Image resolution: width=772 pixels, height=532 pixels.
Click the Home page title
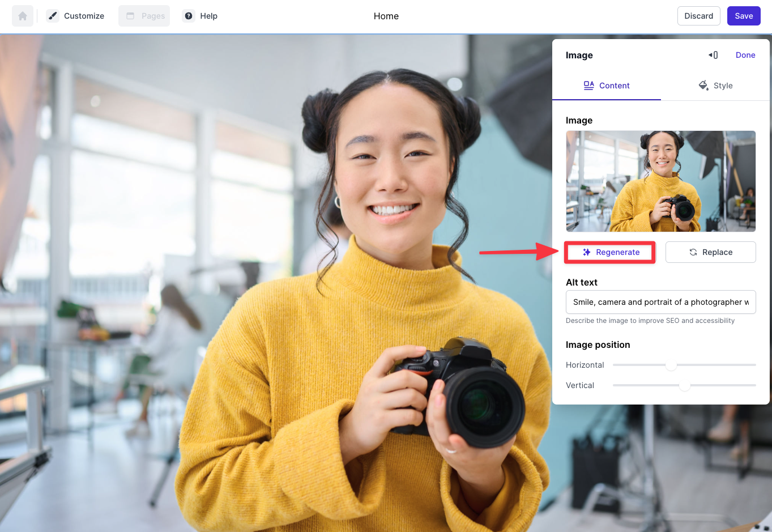pyautogui.click(x=386, y=16)
